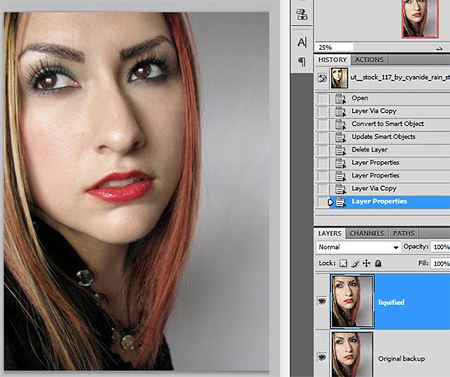Set history brush source beside Open state

pos(322,98)
